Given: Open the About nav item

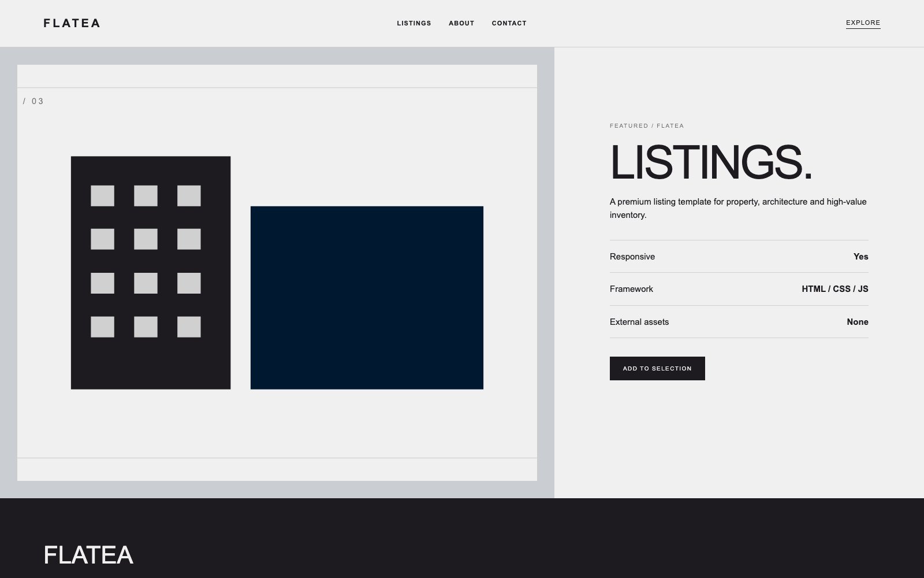Looking at the screenshot, I should click(x=461, y=23).
